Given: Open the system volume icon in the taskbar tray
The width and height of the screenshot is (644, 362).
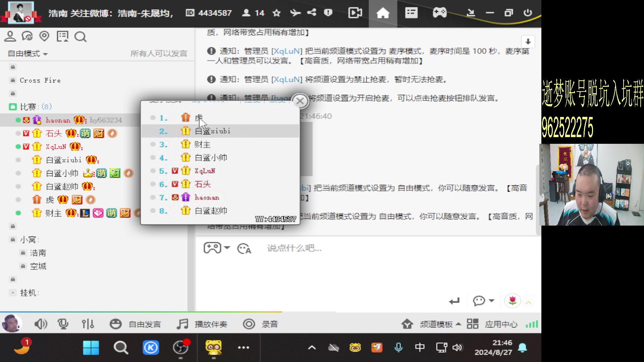Looking at the screenshot, I should coord(457,348).
